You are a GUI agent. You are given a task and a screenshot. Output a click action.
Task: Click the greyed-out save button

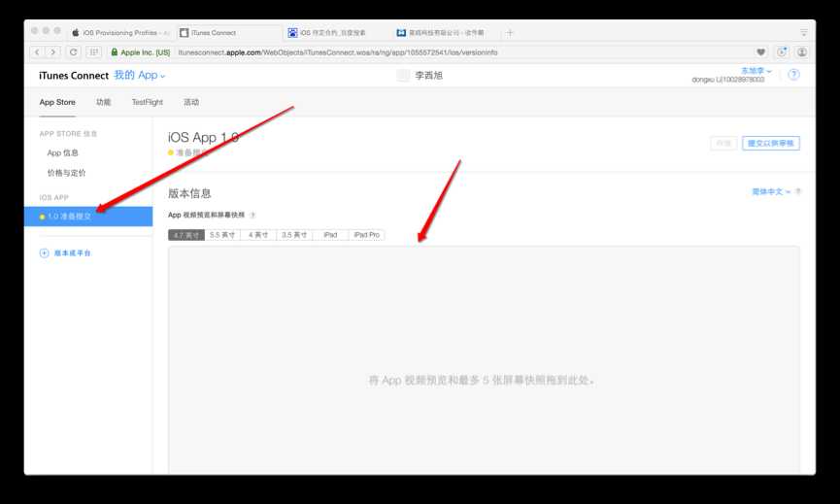click(723, 143)
